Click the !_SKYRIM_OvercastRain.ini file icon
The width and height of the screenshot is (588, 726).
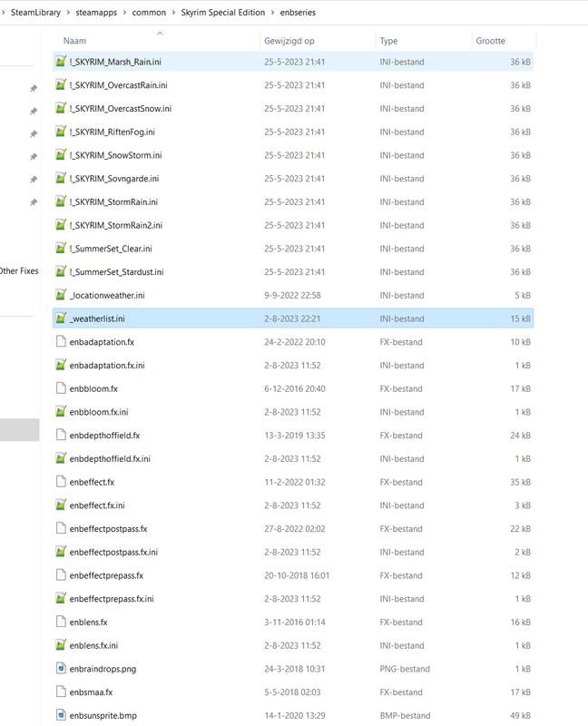coord(61,84)
